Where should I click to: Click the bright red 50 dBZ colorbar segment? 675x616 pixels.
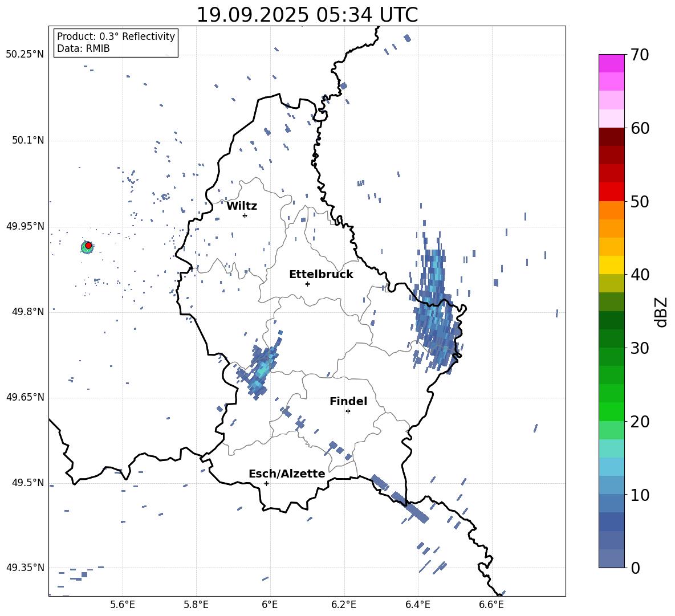point(611,191)
